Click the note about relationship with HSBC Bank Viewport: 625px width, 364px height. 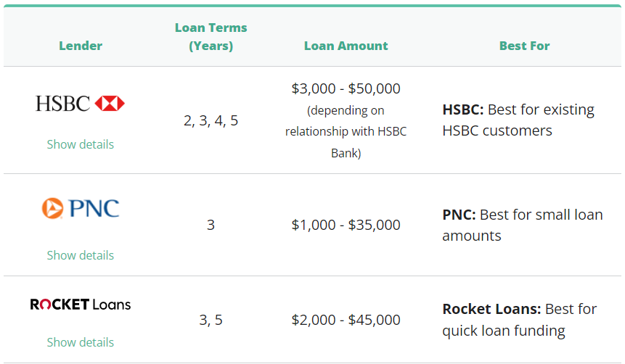pyautogui.click(x=346, y=132)
